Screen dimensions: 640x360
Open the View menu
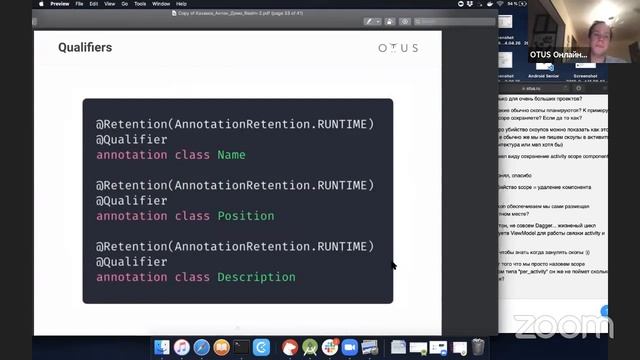(x=109, y=4)
